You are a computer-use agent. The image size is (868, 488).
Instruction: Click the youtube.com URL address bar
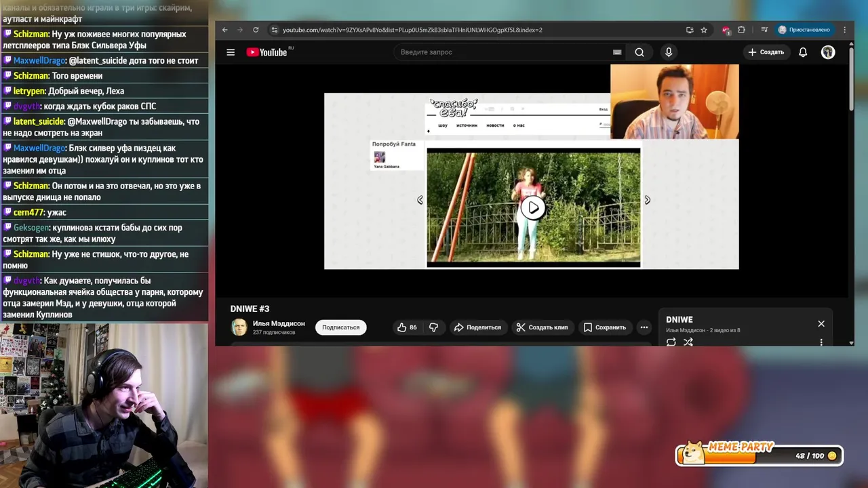click(x=412, y=30)
